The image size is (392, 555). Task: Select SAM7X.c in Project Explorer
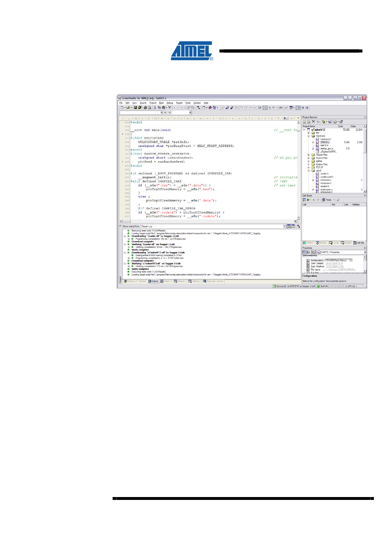point(325,142)
